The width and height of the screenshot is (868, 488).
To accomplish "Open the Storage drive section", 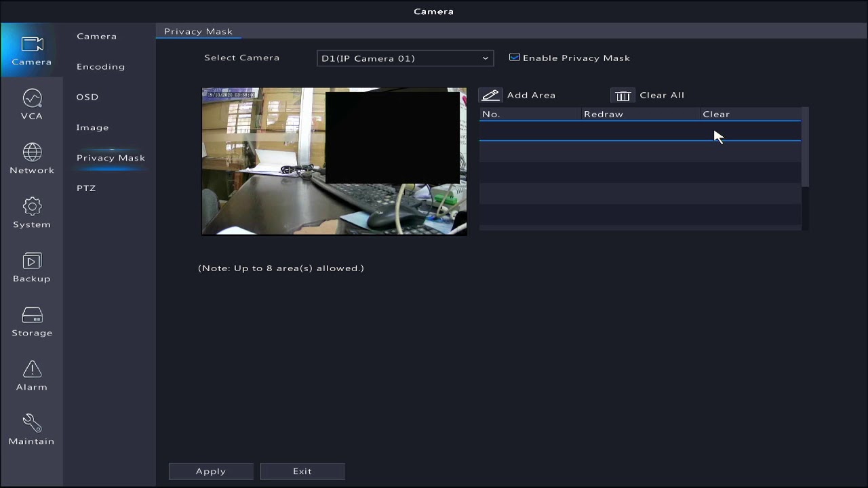I will pyautogui.click(x=32, y=322).
